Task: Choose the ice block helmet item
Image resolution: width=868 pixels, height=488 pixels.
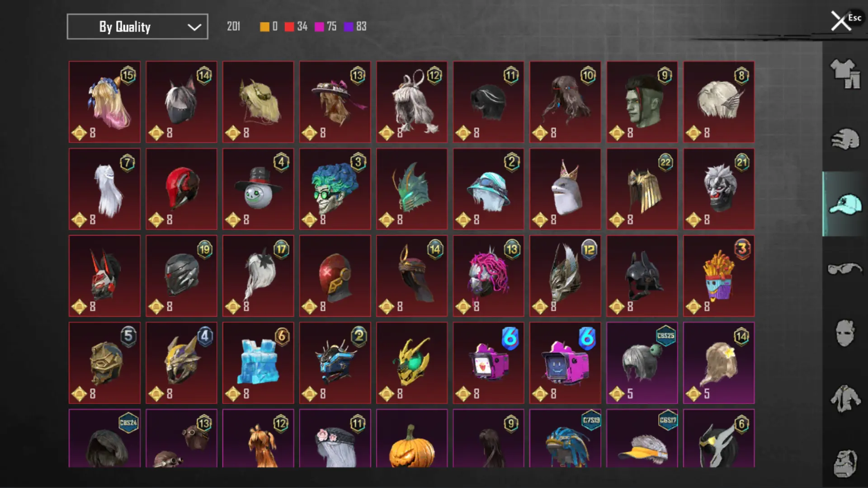Action: click(258, 363)
